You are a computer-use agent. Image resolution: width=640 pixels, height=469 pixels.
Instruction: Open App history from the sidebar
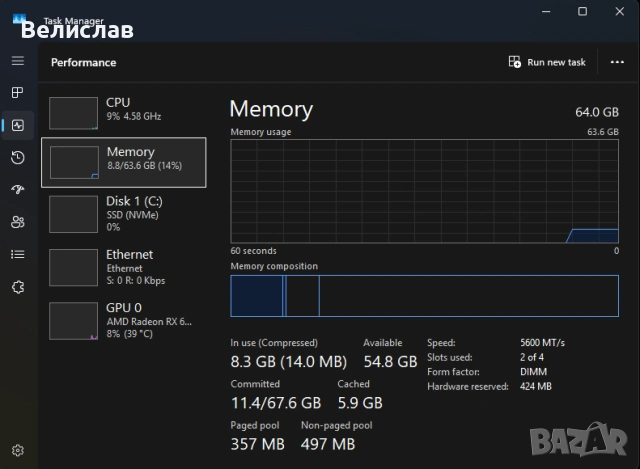[17, 157]
